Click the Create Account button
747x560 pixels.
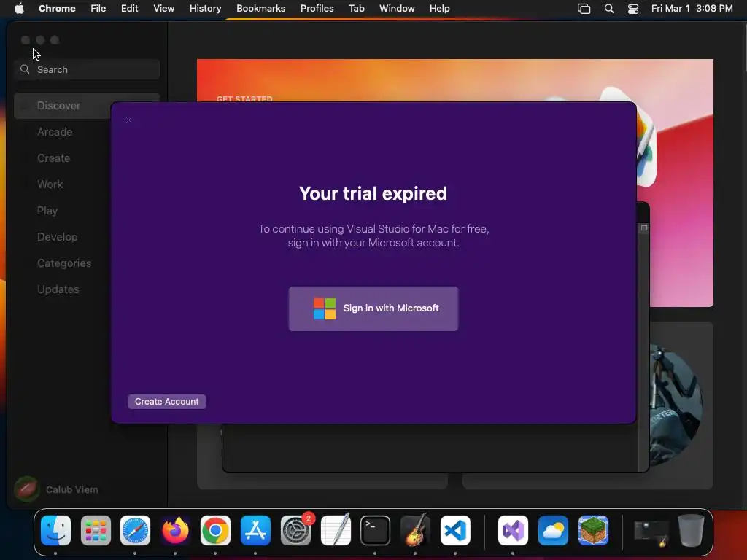coord(167,402)
